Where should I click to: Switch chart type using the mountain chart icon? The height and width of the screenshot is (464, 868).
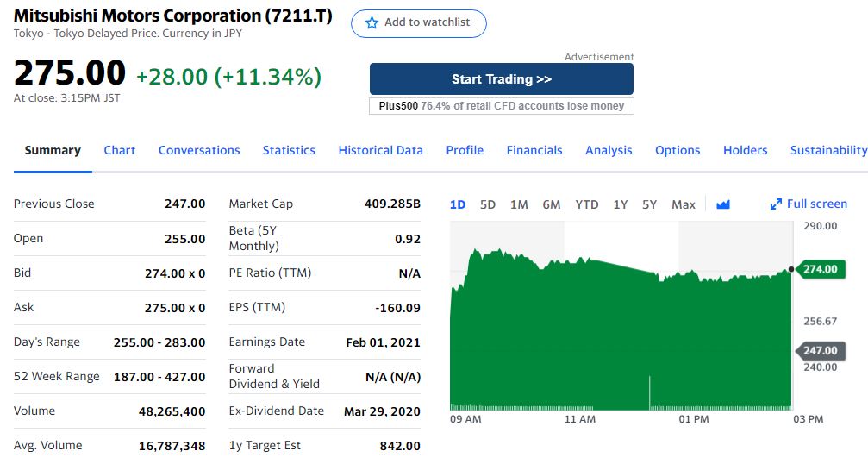click(x=723, y=204)
